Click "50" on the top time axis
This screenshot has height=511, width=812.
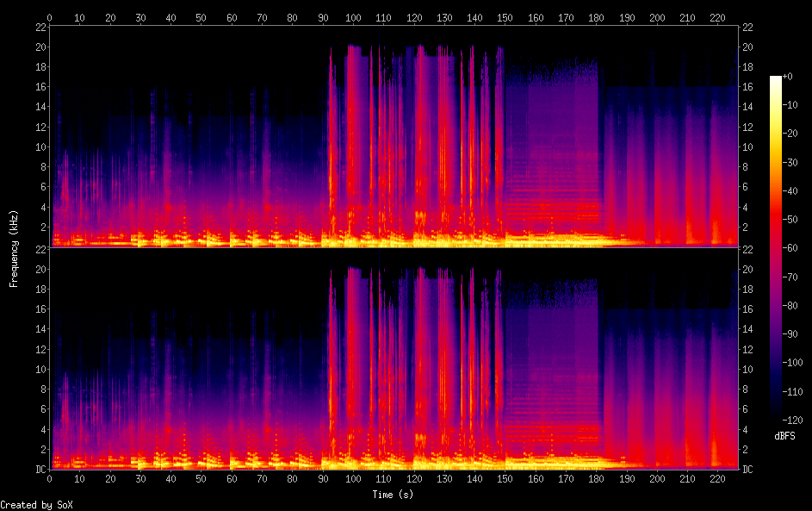click(201, 17)
